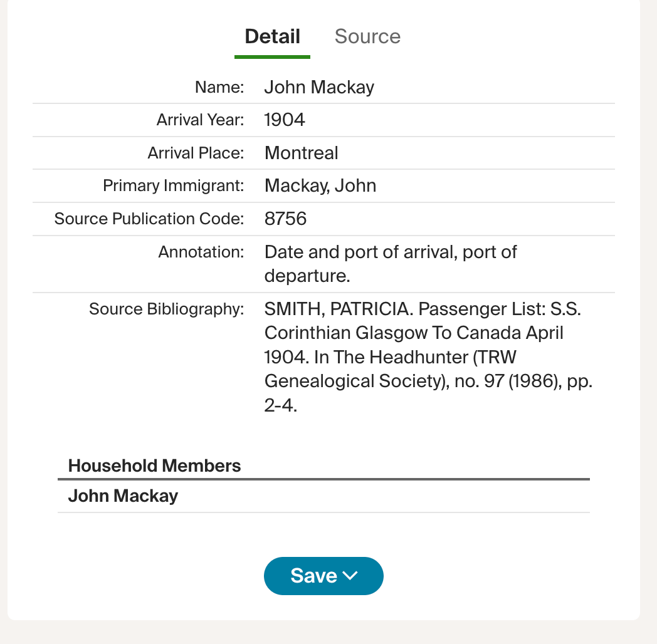This screenshot has width=657, height=644.
Task: Click the Source Bibliography label
Action: point(166,309)
